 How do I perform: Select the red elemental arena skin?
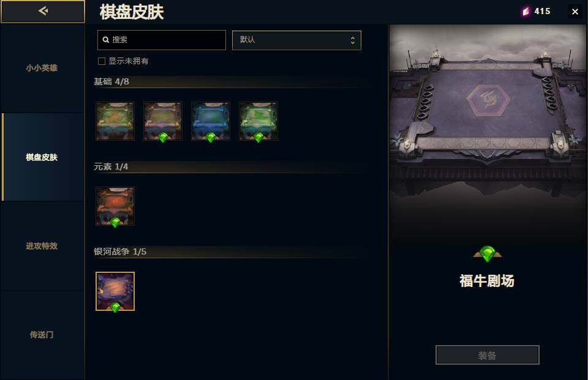point(115,206)
